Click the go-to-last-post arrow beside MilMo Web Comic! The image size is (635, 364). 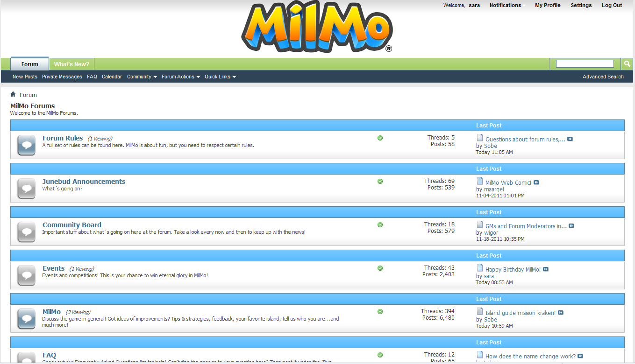pyautogui.click(x=536, y=182)
